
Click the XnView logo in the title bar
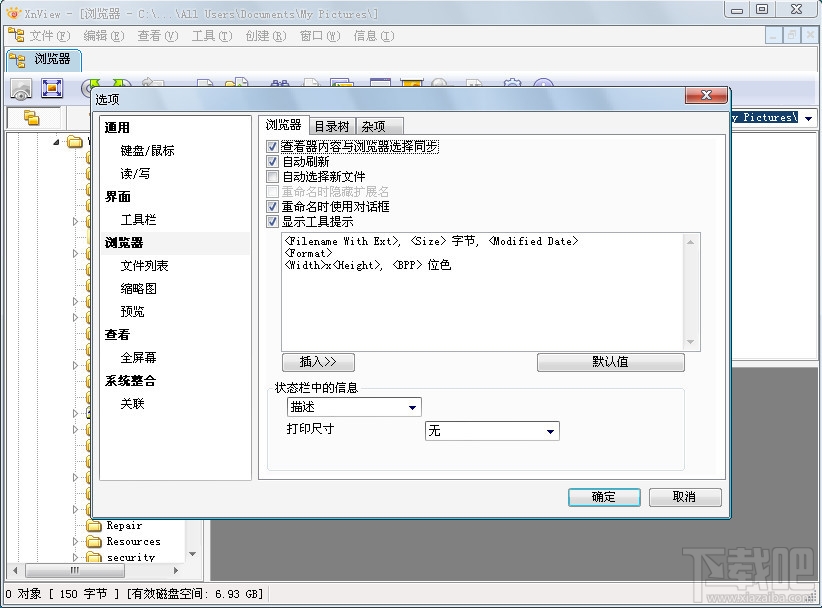pos(10,13)
